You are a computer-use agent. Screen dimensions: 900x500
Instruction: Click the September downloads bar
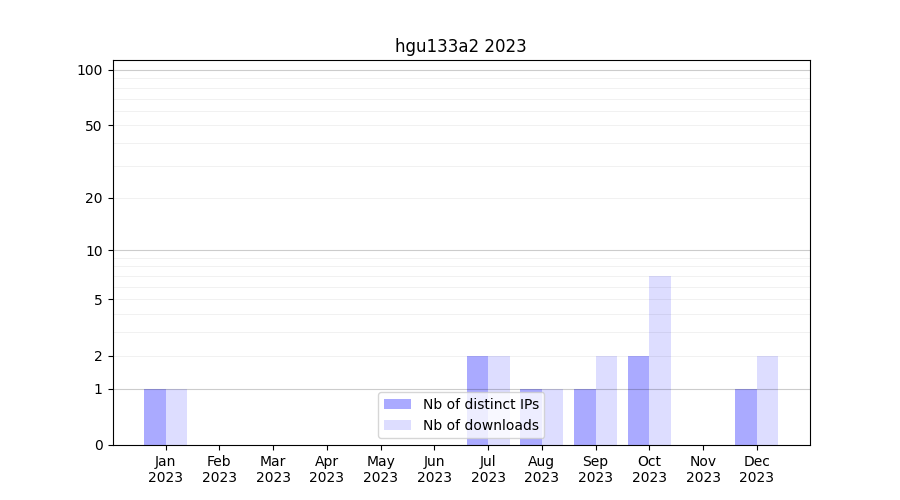(606, 400)
